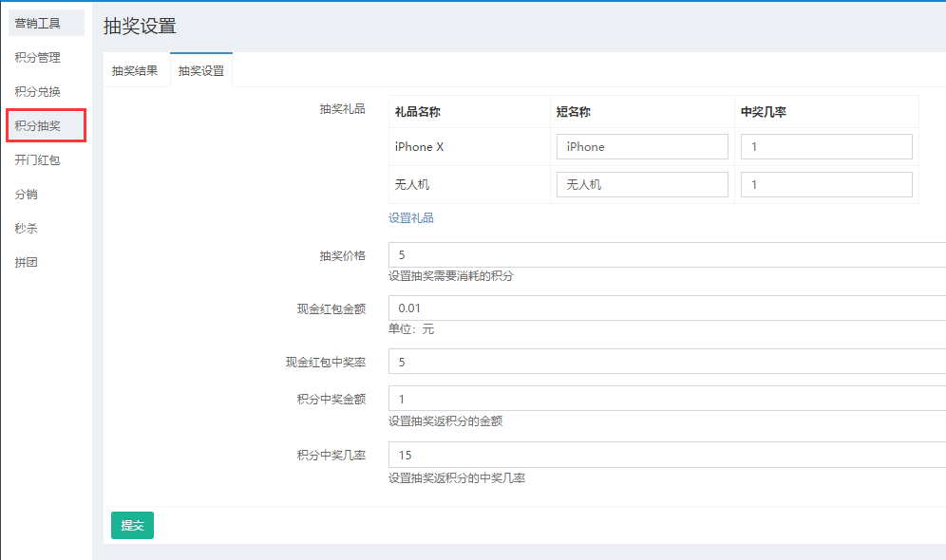Viewport: 946px width, 560px height.
Task: Go to 积分兑换 menu item
Action: tap(38, 91)
